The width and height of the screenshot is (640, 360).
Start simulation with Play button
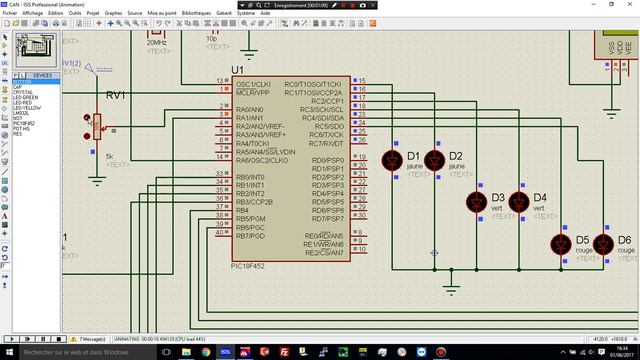click(12, 339)
